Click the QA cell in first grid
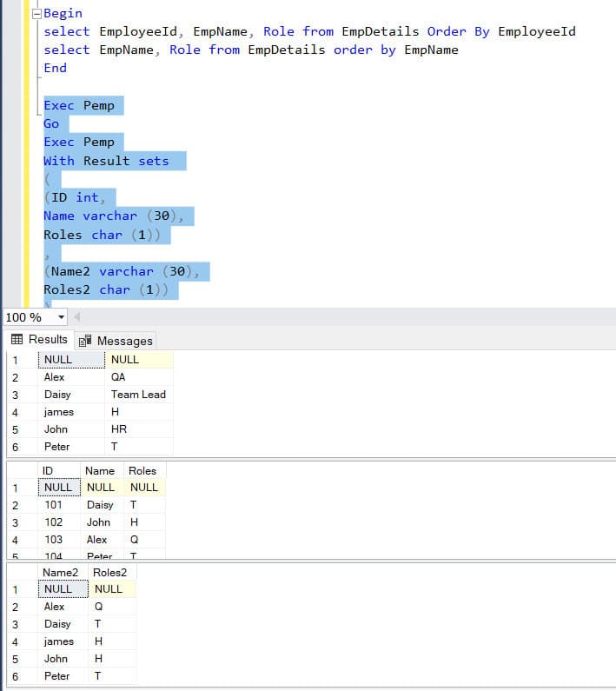Viewport: 616px width, 691px height. coord(138,377)
